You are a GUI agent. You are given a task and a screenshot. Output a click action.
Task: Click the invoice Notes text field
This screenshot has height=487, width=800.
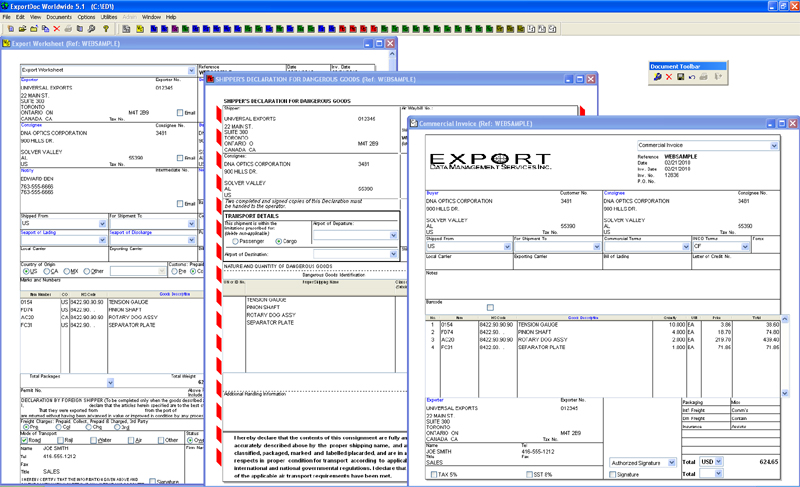pos(603,284)
